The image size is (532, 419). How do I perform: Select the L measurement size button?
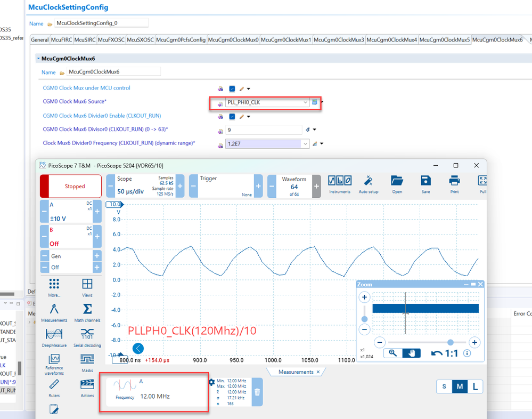475,386
